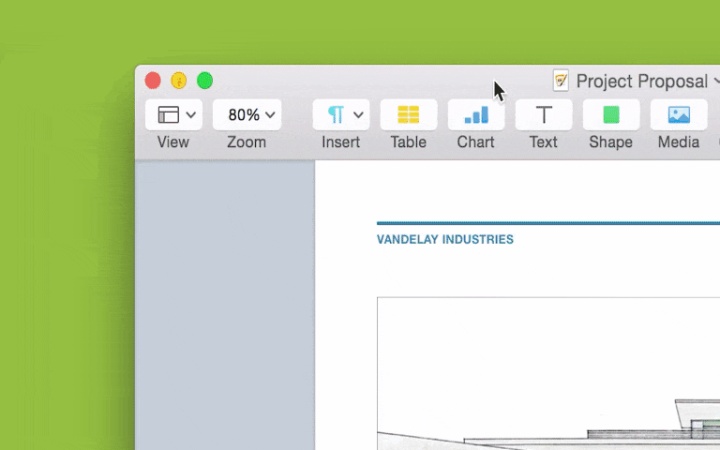
Task: Add a table with Table icon
Action: point(408,115)
